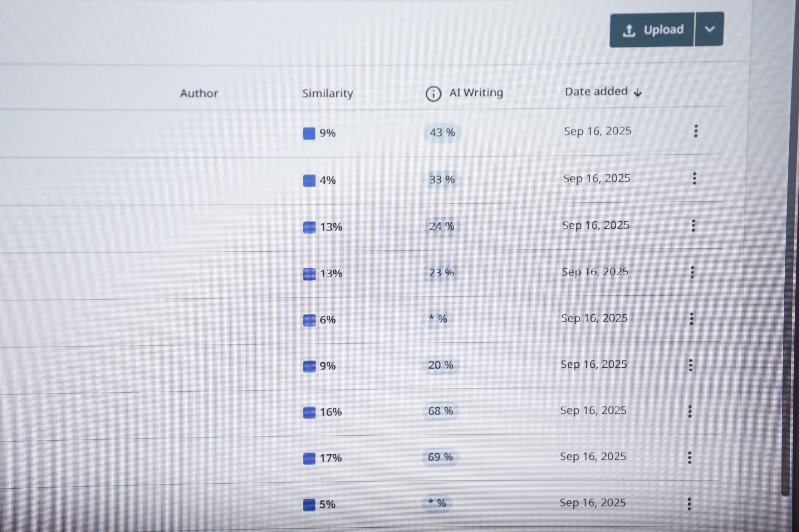This screenshot has width=799, height=532.
Task: Open the three-dot menu for the 33 % AI Writing row
Action: point(694,178)
